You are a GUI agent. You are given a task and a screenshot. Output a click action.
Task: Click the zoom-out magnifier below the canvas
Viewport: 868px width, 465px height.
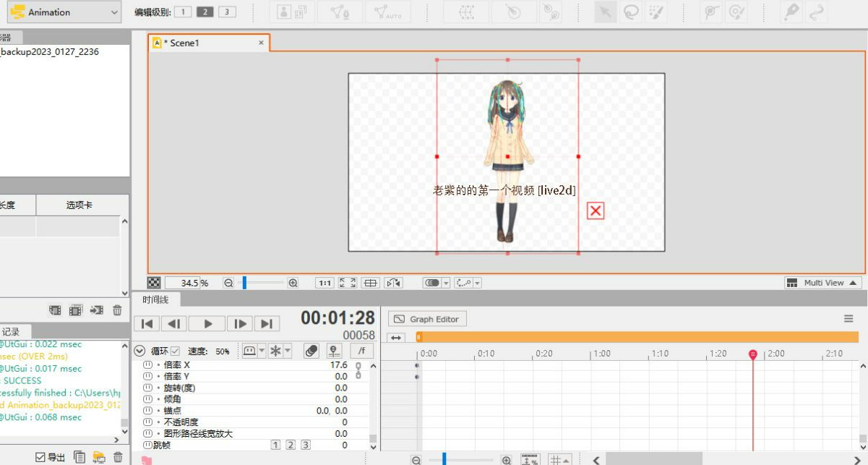[x=228, y=283]
